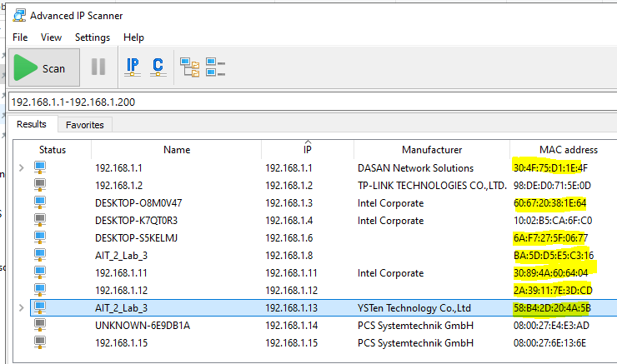Select the DESKTOP-O8M0V47 name
Viewport: 617px width, 364px height.
pos(138,203)
